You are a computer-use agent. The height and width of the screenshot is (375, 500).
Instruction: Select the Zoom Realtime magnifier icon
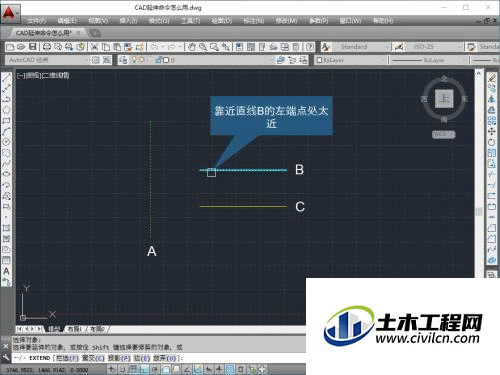(203, 47)
